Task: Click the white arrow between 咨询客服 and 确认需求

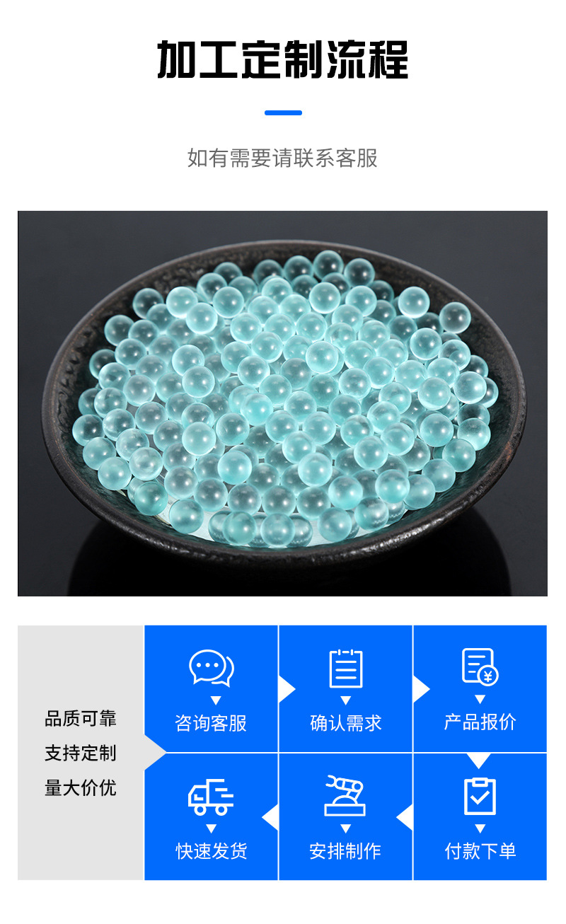Action: click(x=287, y=689)
